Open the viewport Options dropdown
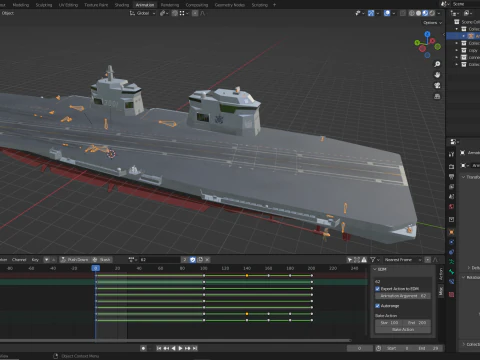Screen dimensions: 480x360 [432, 23]
